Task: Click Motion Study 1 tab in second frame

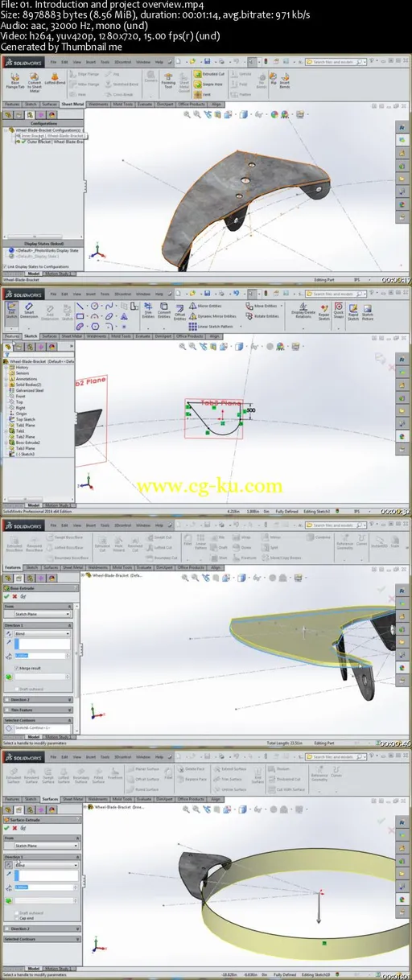Action: click(56, 504)
